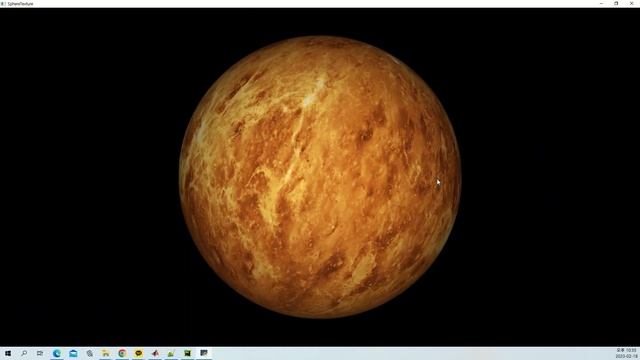
Task: Open the Mail app on taskbar
Action: [x=73, y=353]
